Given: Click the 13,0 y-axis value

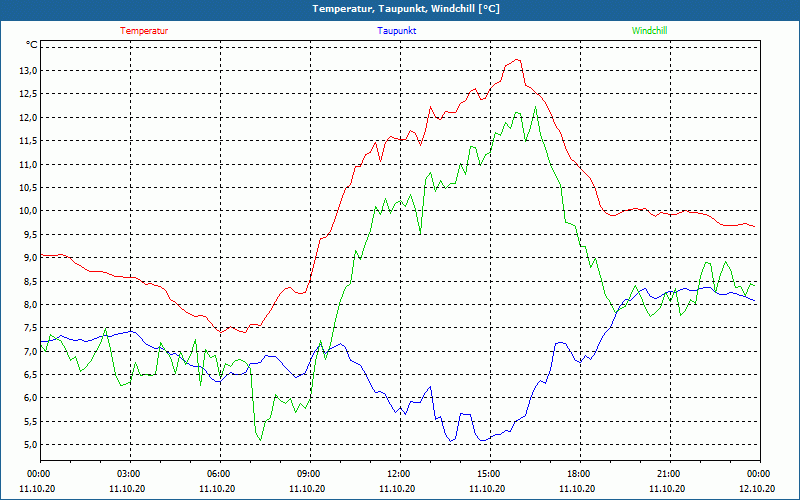Looking at the screenshot, I should pos(29,71).
